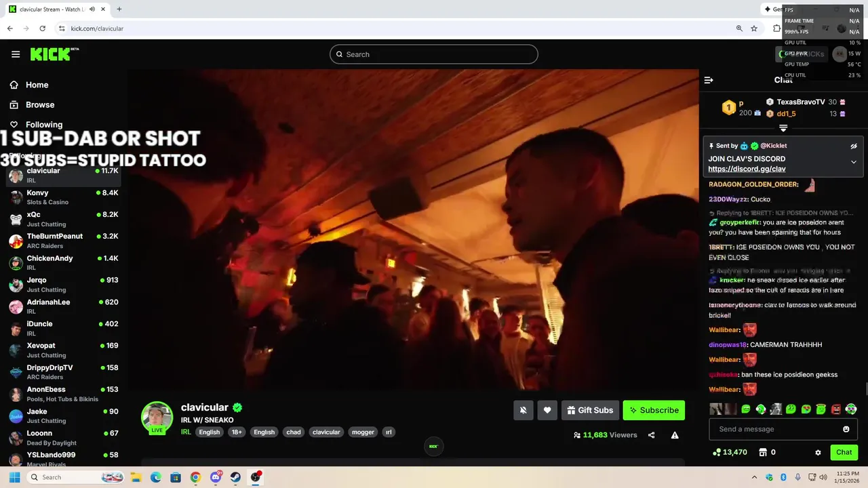Screen dimensions: 868x488
Task: Click the lowercase irl tag
Action: tap(389, 432)
